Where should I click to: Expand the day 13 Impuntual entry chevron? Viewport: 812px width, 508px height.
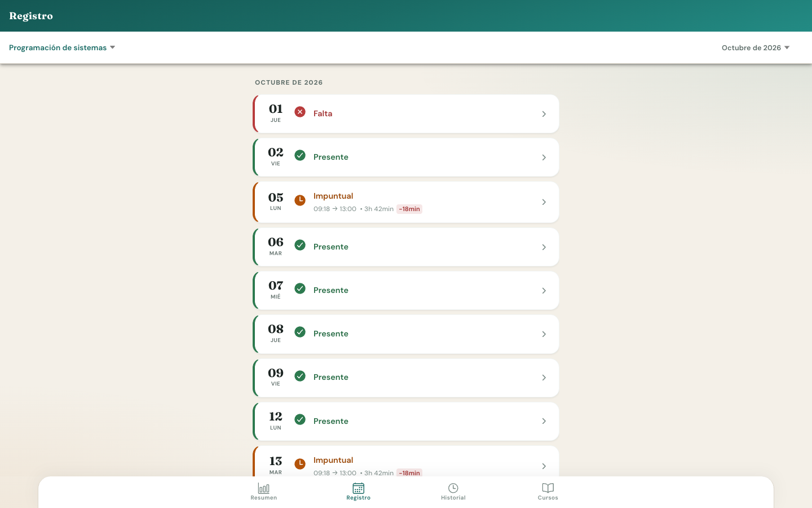click(x=544, y=466)
